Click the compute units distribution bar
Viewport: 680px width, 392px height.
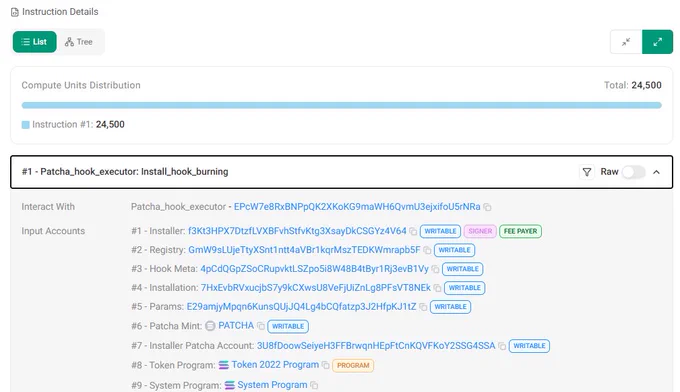coord(342,105)
